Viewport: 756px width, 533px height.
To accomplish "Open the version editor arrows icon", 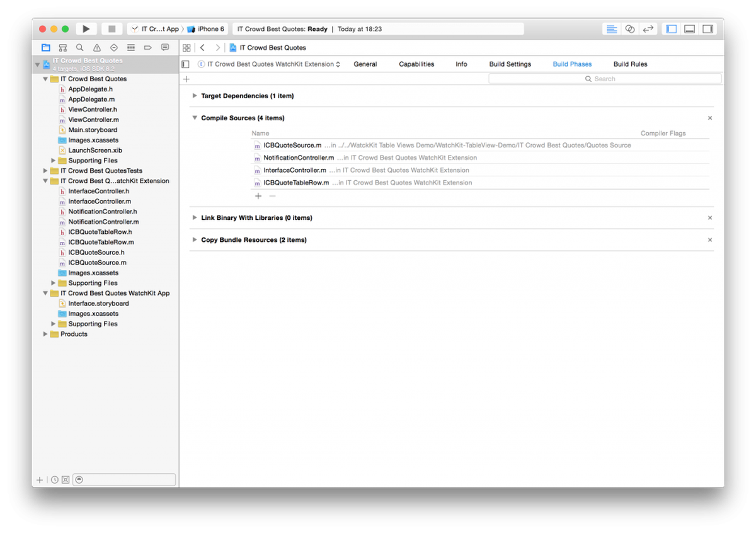I will tap(648, 29).
